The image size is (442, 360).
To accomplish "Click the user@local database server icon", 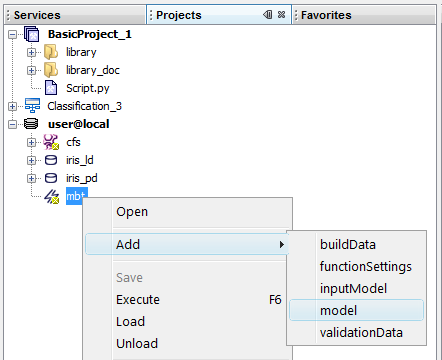I will point(31,124).
